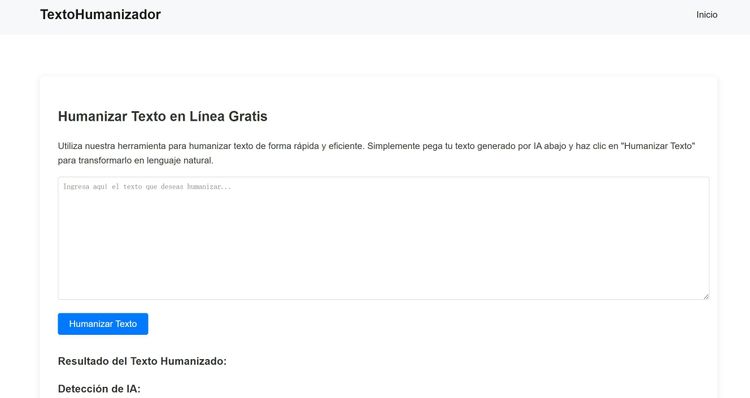The height and width of the screenshot is (398, 750).
Task: Click the words rápida y eficiente in the description
Action: (329, 146)
